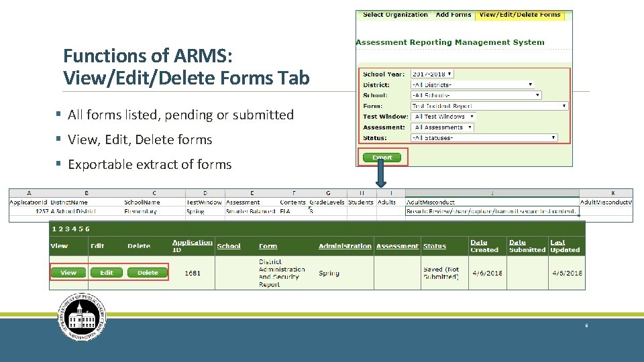This screenshot has height=362, width=644.
Task: Click the View button for application 1681
Action: 68,273
